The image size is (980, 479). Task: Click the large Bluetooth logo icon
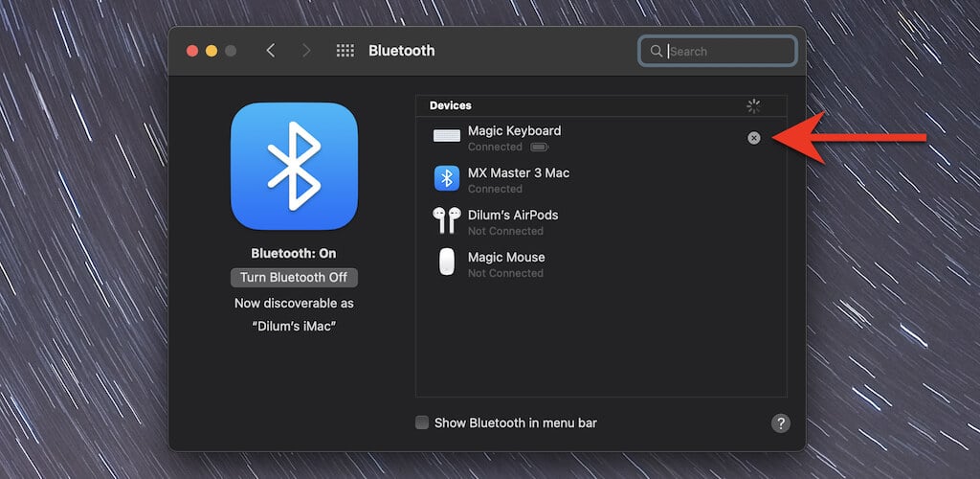click(294, 166)
